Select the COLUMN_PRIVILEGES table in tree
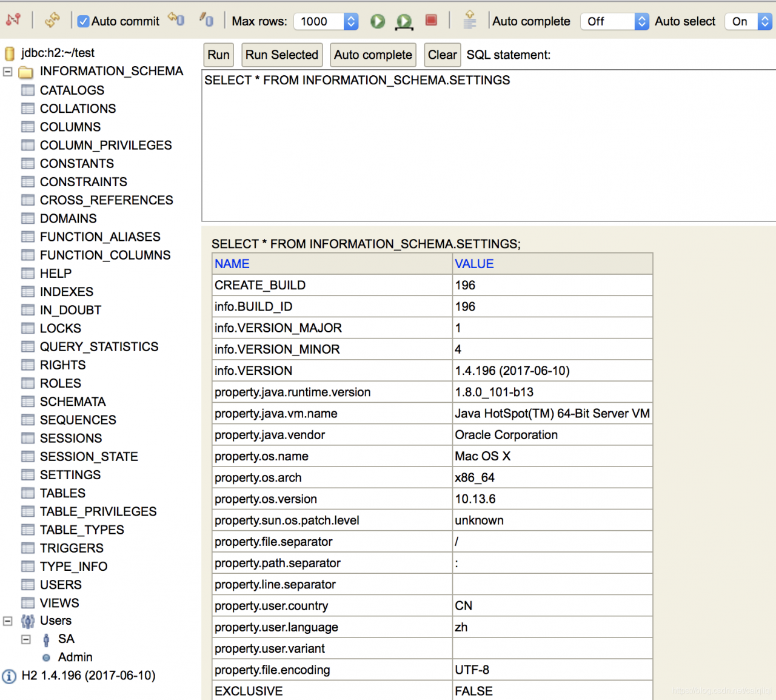The image size is (776, 700). (106, 145)
